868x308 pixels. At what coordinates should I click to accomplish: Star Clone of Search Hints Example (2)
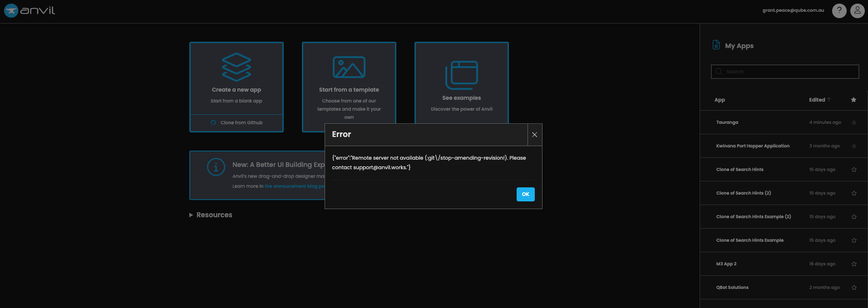click(854, 217)
